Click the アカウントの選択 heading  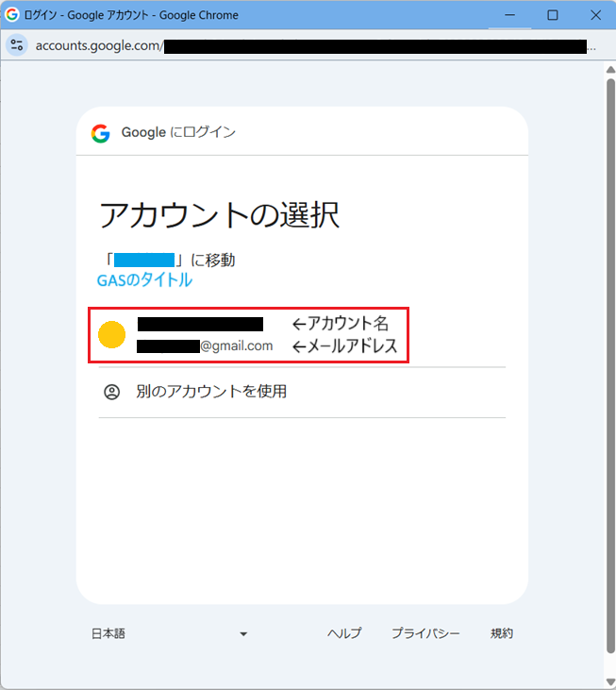pos(220,215)
